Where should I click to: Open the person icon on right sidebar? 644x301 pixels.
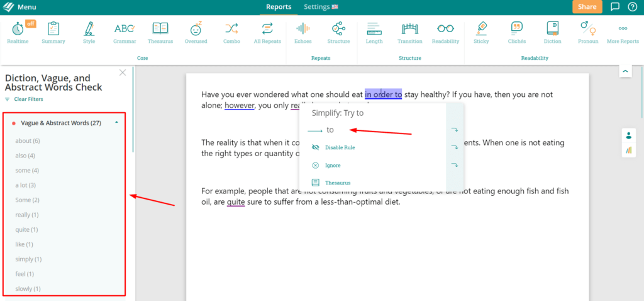(x=629, y=135)
